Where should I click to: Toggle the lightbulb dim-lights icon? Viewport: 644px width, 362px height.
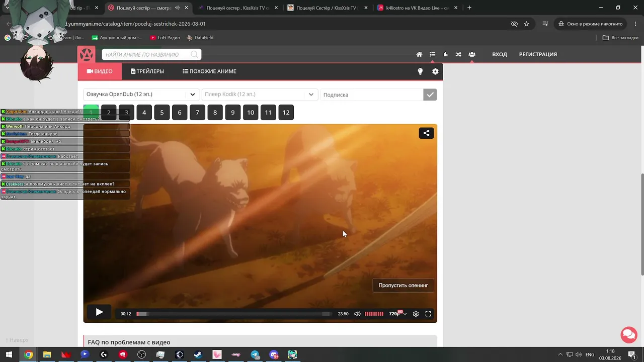click(420, 71)
